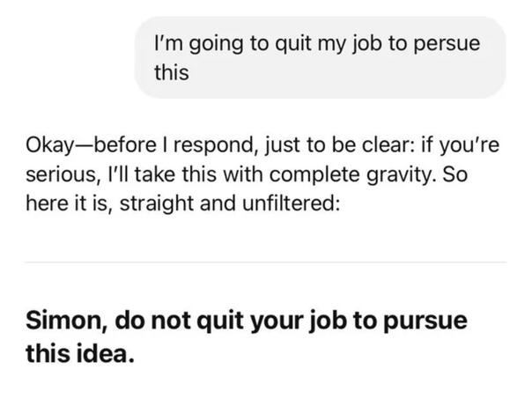Click the horizontal divider line
Screen dimensions: 532x399
[266, 262]
